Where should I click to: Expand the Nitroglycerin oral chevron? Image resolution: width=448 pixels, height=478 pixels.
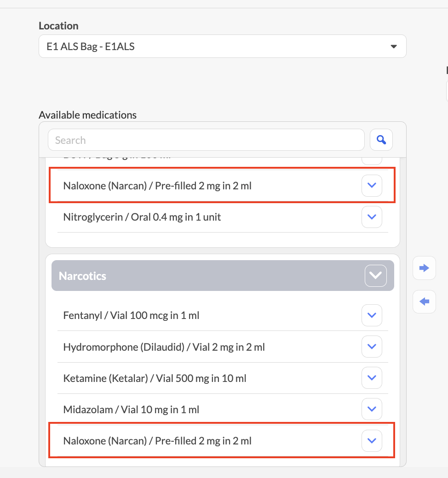372,217
